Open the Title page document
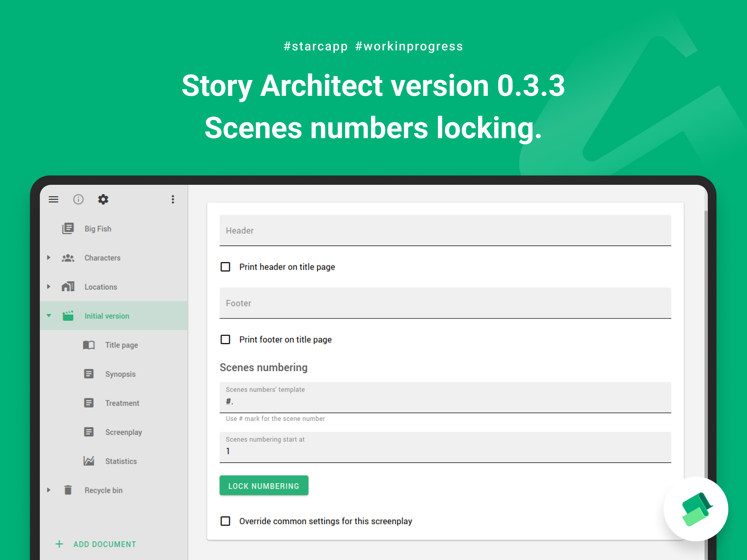The height and width of the screenshot is (560, 747). 122,345
